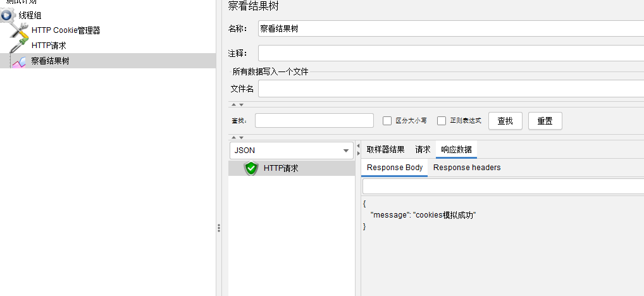644x296 pixels.
Task: Click the Thread Group gear icon
Action: (8, 16)
